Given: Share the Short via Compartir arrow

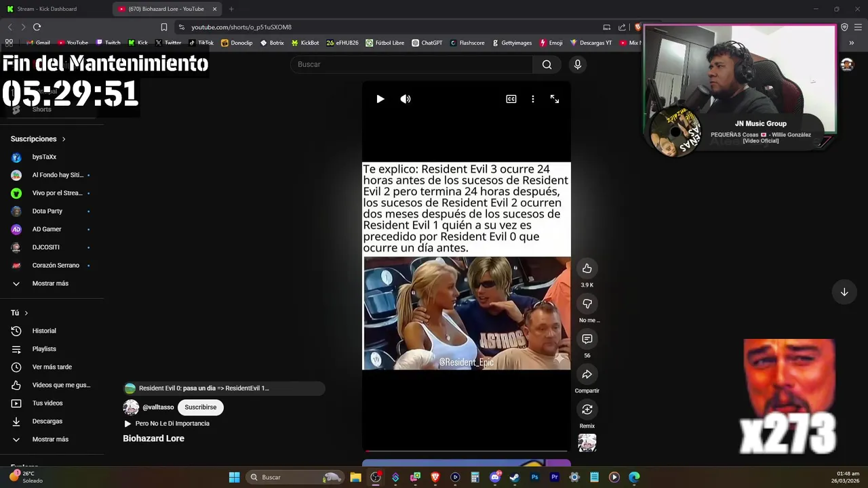Looking at the screenshot, I should [x=587, y=374].
